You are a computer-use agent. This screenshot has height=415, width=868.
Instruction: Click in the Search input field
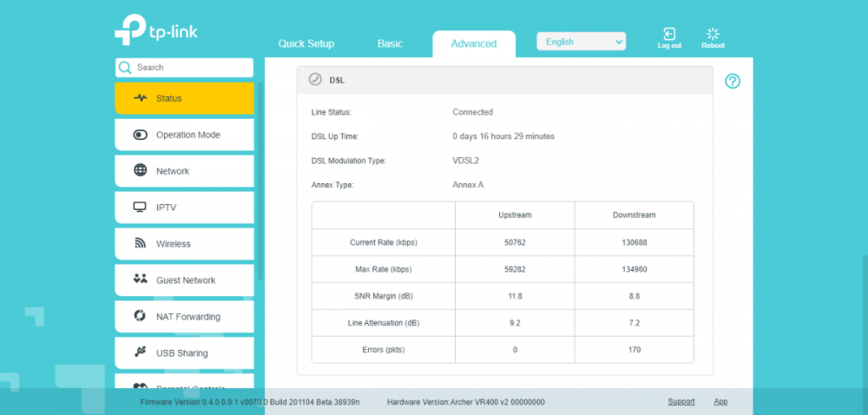[x=191, y=68]
